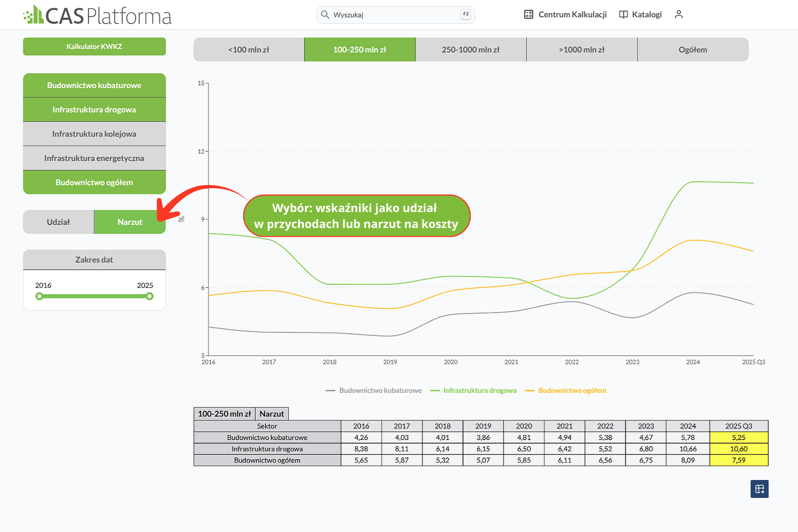
Task: Click the CAS Platforma logo
Action: pyautogui.click(x=97, y=15)
